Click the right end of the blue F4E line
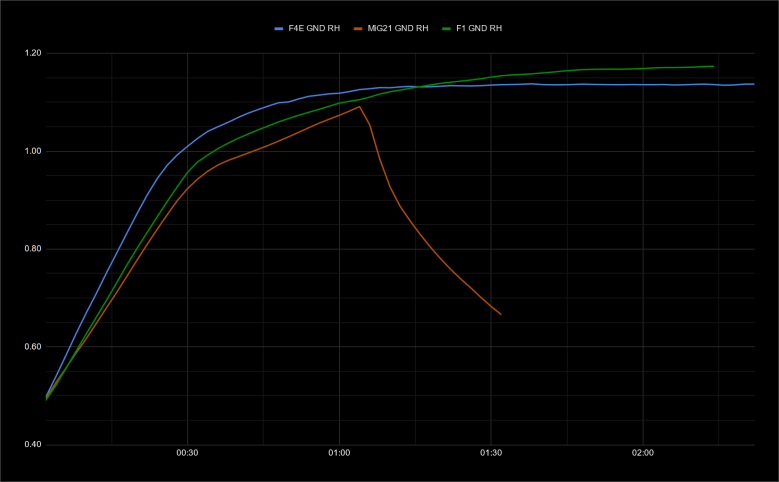 click(754, 84)
